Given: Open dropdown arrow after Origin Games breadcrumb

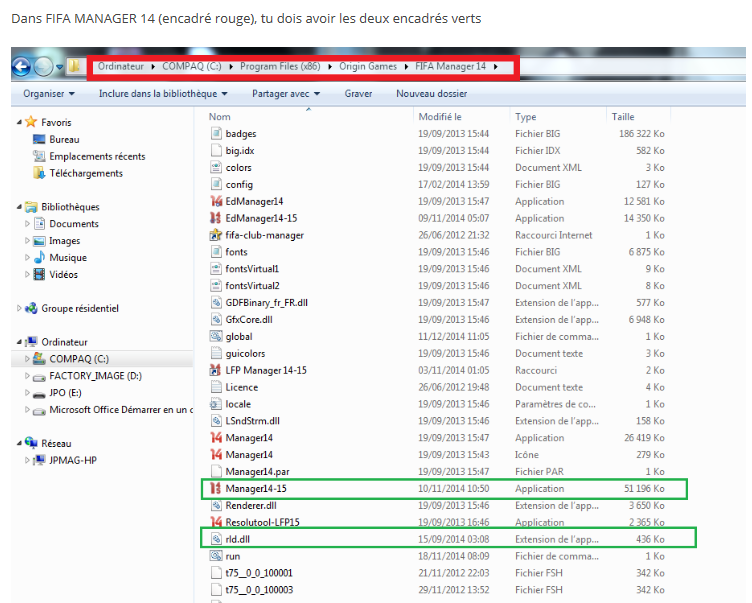Looking at the screenshot, I should (x=406, y=67).
